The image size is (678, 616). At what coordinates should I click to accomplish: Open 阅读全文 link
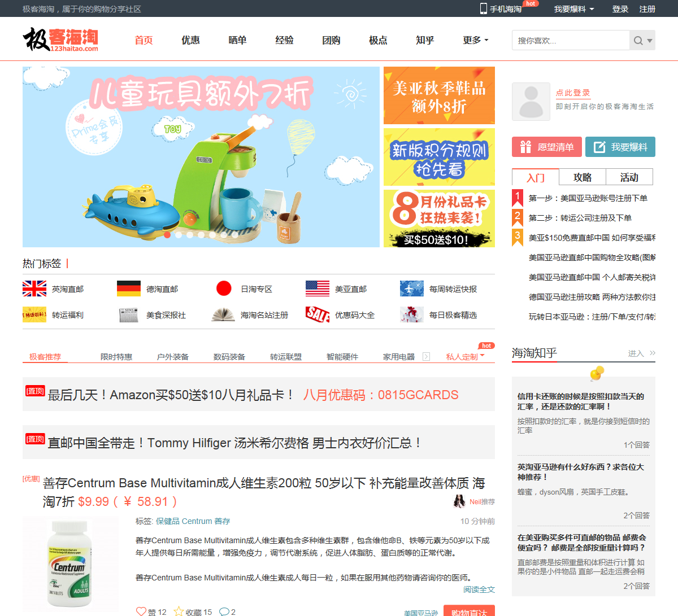(479, 589)
